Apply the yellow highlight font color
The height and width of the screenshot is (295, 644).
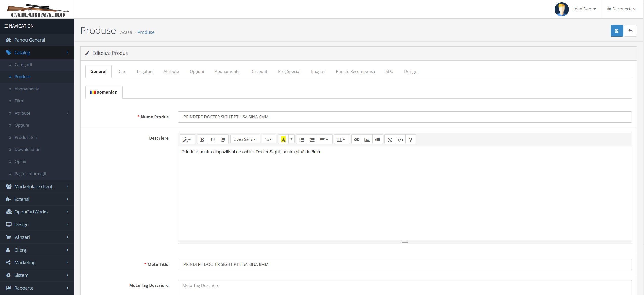283,140
